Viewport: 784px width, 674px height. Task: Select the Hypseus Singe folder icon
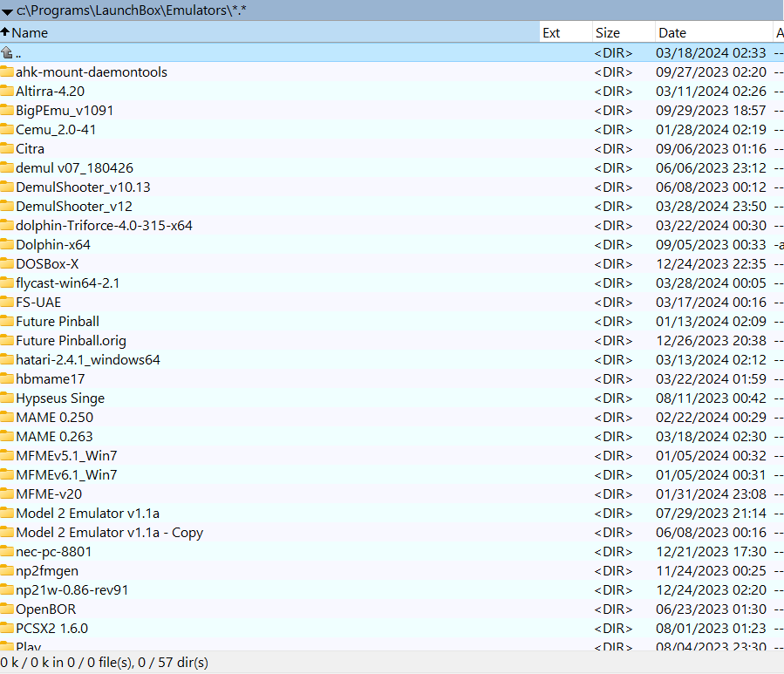(x=7, y=398)
